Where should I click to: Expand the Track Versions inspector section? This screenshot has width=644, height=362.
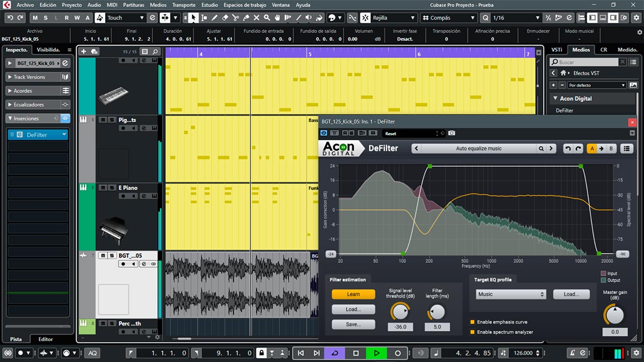point(39,77)
